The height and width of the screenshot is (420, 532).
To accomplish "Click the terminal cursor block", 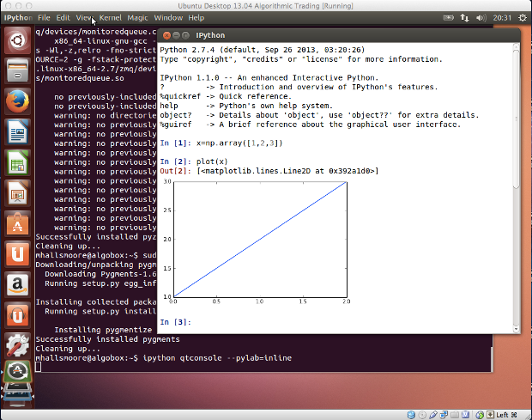I will [38, 367].
